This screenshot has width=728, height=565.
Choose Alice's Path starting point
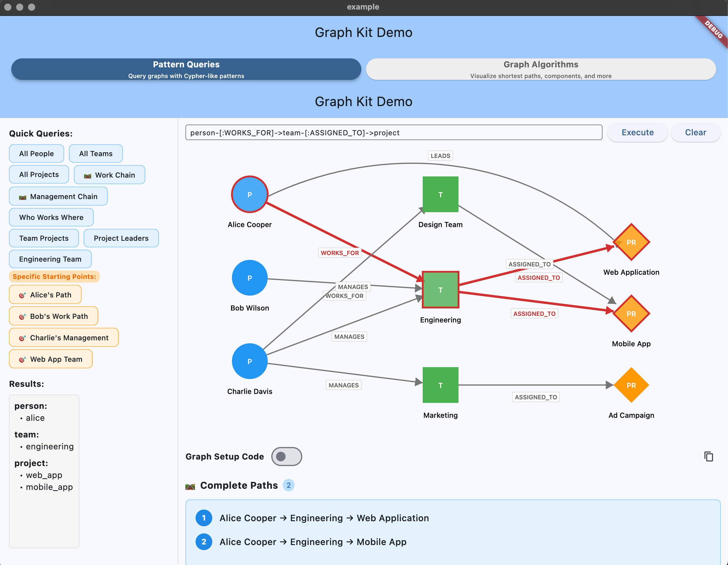pos(45,295)
